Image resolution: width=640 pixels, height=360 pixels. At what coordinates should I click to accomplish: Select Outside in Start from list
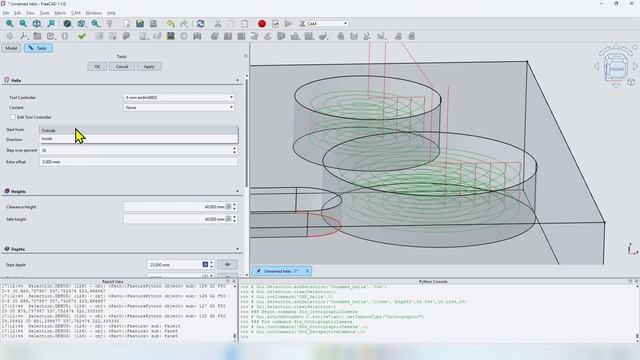point(138,130)
